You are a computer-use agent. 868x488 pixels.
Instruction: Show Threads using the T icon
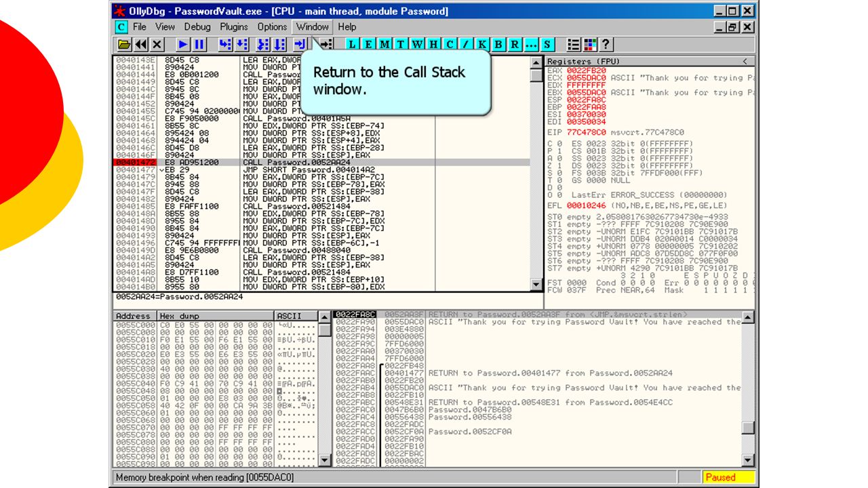400,44
